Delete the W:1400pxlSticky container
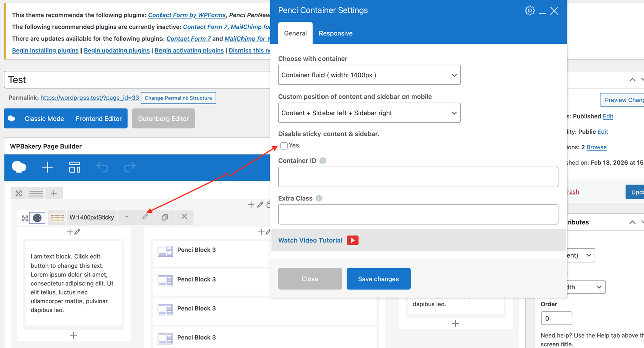 [x=184, y=217]
